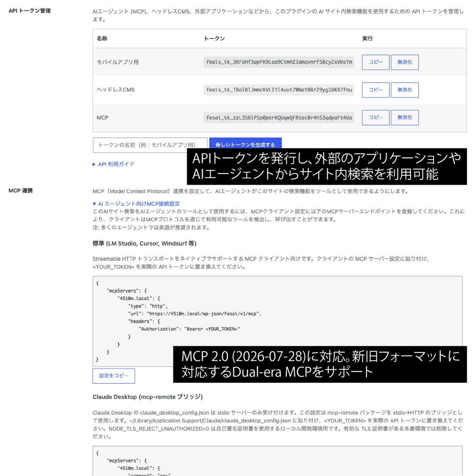This screenshot has width=476, height=476.
Task: Click the 名称 column header
Action: click(102, 38)
